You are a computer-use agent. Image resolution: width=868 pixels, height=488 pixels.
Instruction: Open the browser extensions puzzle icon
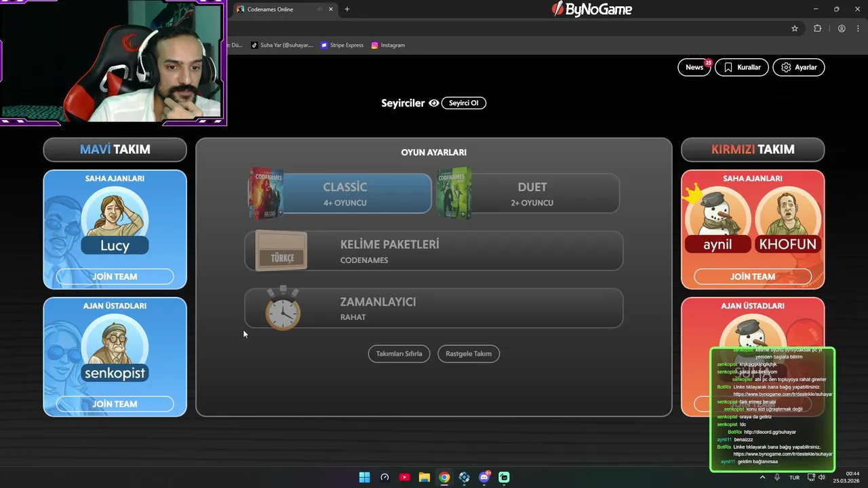pyautogui.click(x=817, y=28)
